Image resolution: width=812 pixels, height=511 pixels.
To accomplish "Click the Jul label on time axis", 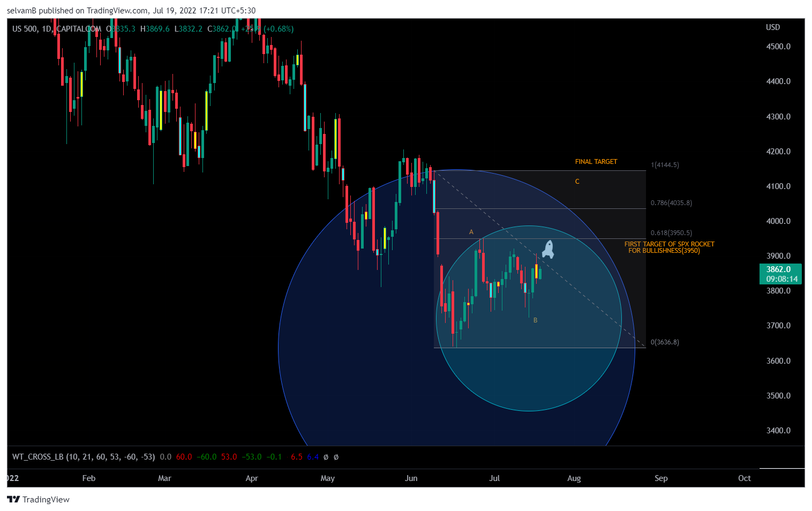I will pyautogui.click(x=494, y=478).
